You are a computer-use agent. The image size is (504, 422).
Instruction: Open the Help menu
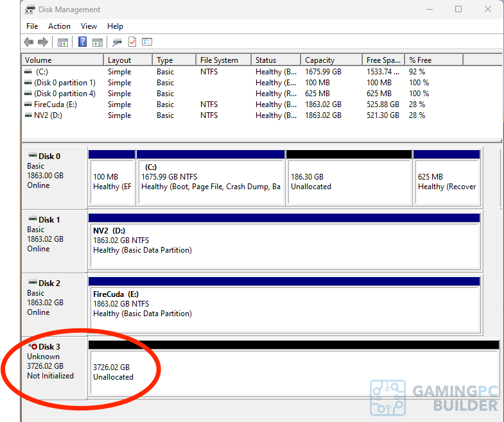pyautogui.click(x=115, y=26)
